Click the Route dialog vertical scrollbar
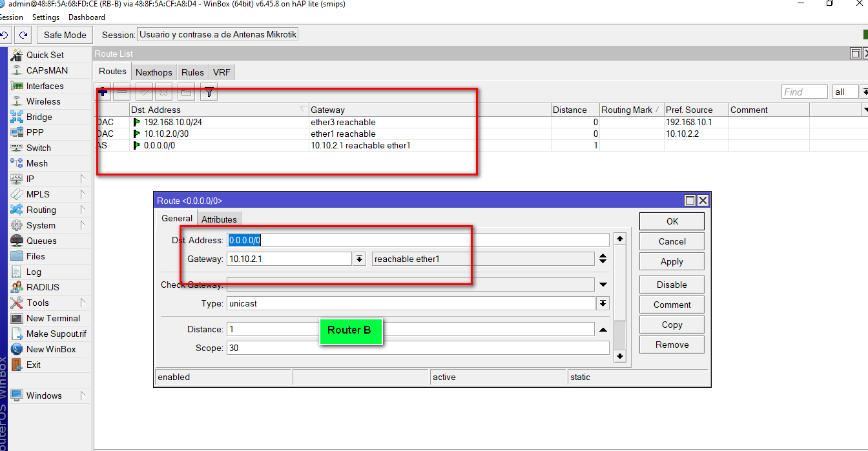This screenshot has width=868, height=451. [619, 334]
